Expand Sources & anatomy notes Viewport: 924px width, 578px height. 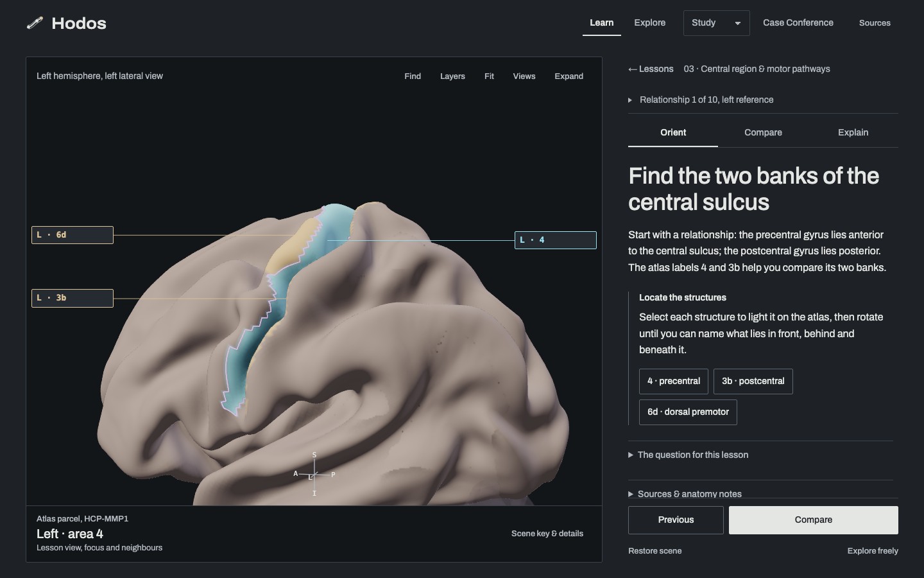[685, 494]
